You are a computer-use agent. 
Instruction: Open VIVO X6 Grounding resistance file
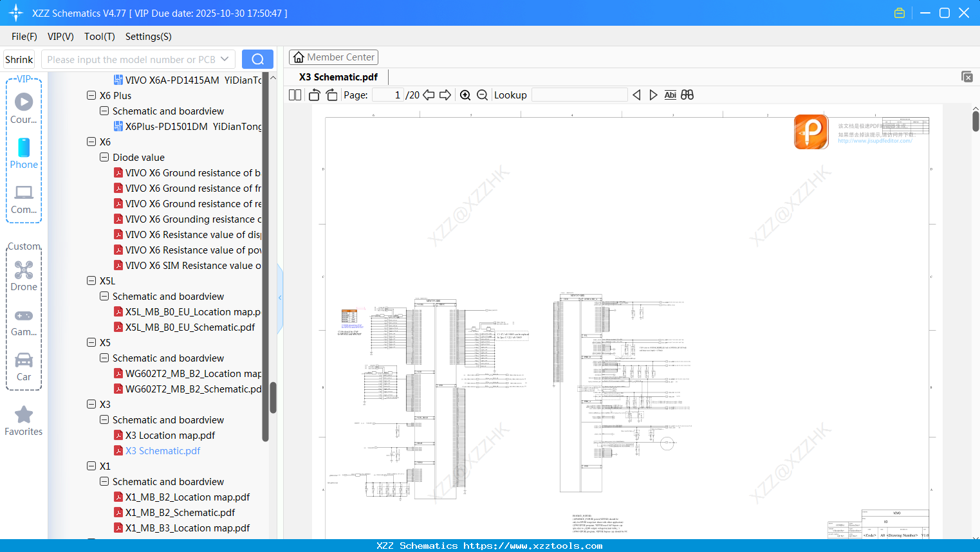point(193,219)
